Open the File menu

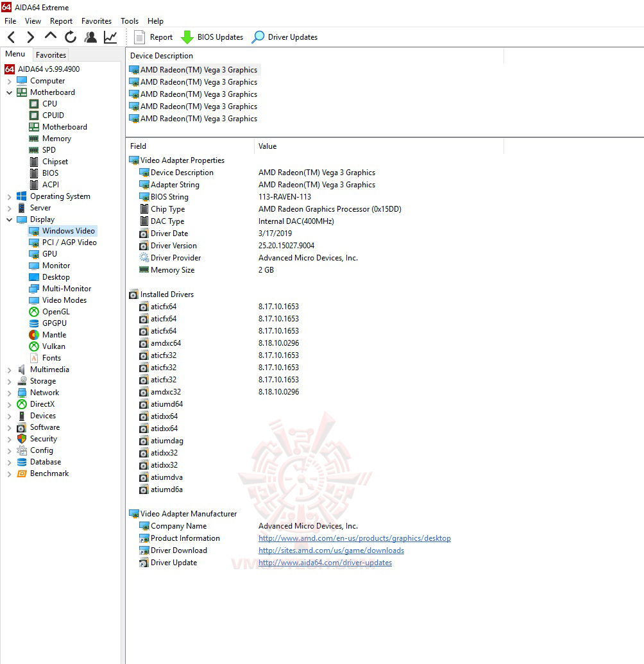click(x=10, y=21)
